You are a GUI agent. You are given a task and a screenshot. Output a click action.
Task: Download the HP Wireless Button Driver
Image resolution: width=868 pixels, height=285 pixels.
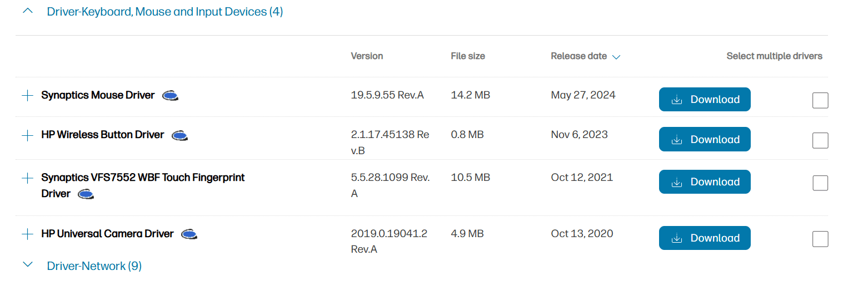705,140
